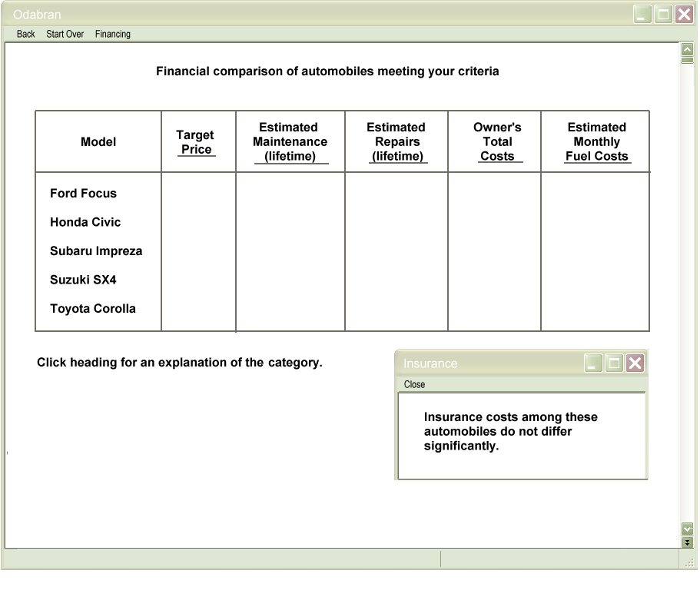This screenshot has height=607, width=700.
Task: Click the bottom-most scroll arrow icon
Action: tap(687, 542)
